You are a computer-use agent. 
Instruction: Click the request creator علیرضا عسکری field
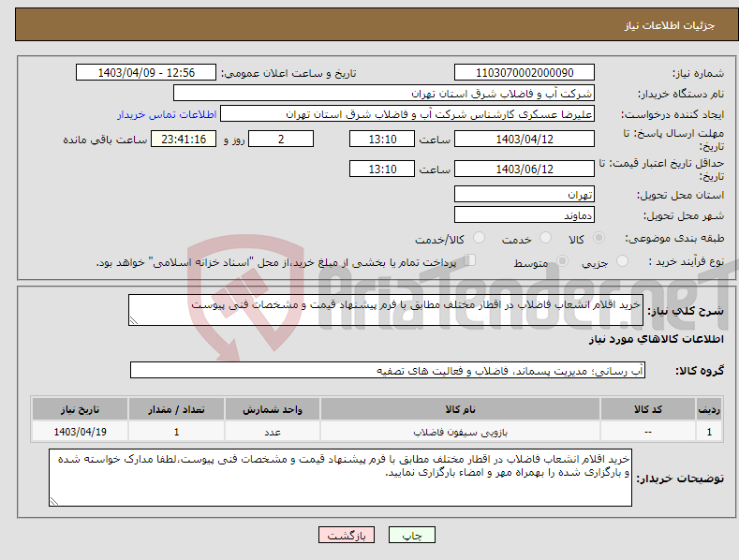tap(407, 114)
